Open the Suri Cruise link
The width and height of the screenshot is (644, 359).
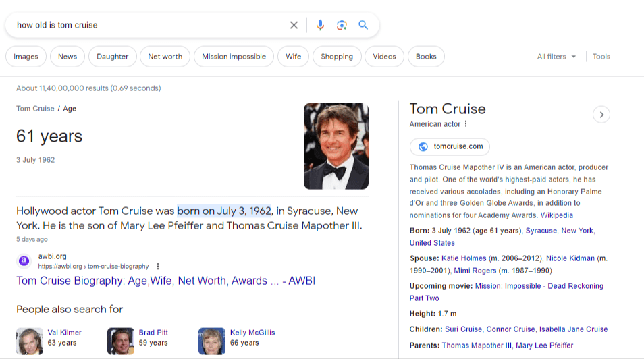click(463, 329)
